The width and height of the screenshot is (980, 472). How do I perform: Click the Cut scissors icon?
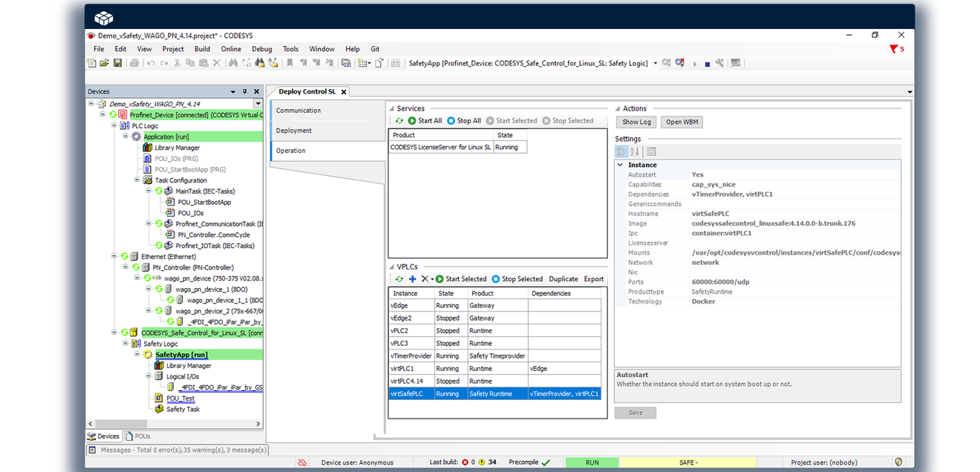coord(177,63)
